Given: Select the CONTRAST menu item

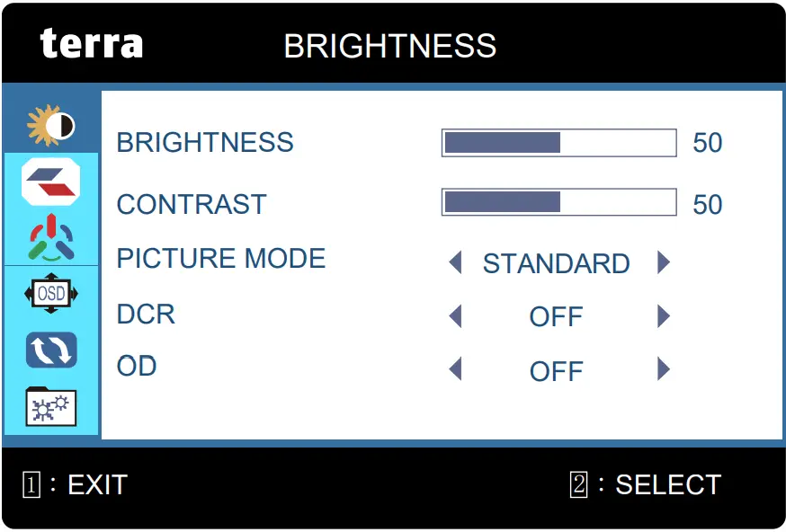Looking at the screenshot, I should click(192, 204).
